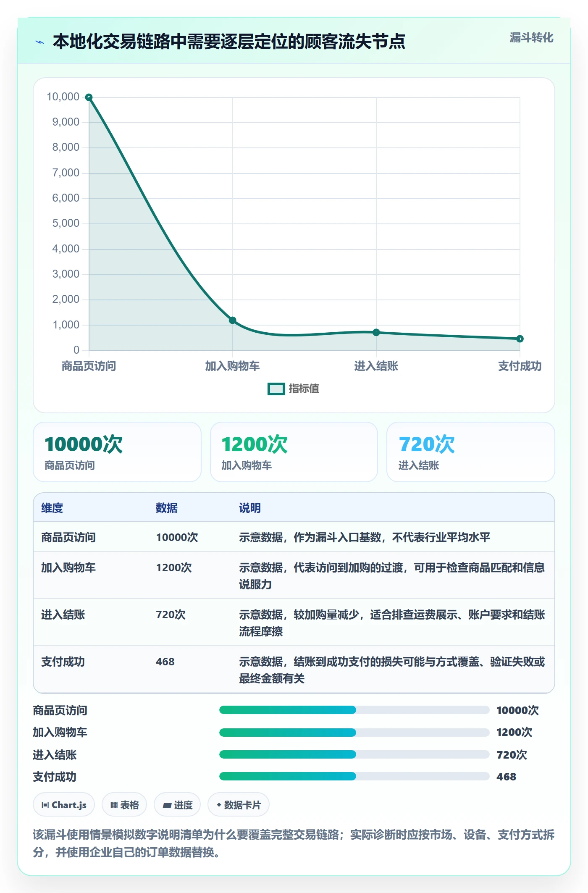Click the 468 cell in the table
This screenshot has width=588, height=893.
165,662
